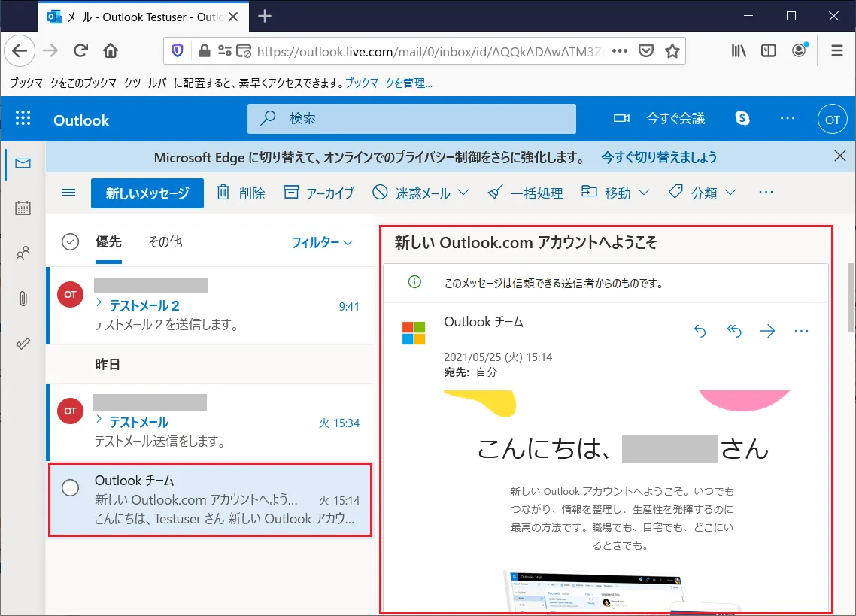The height and width of the screenshot is (616, 856).
Task: Click the bookmark star icon
Action: [x=672, y=51]
